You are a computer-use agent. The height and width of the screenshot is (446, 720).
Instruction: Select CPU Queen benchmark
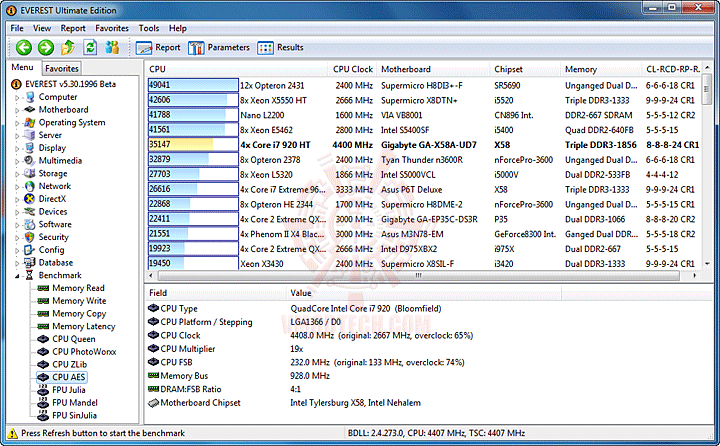pyautogui.click(x=73, y=339)
